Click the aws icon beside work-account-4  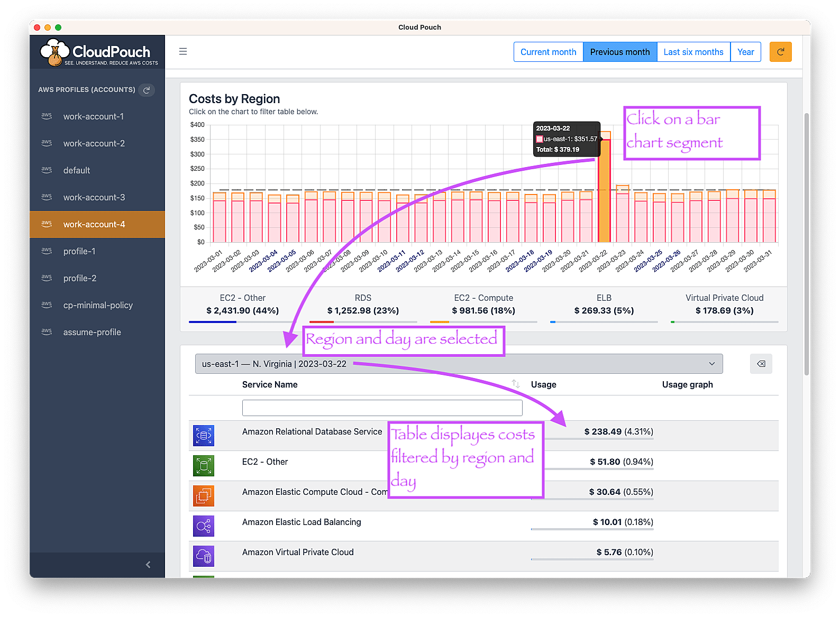point(47,224)
